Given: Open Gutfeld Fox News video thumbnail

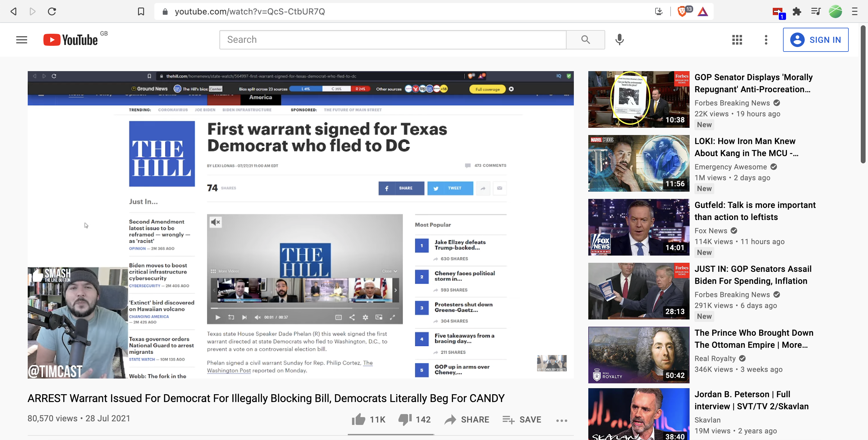Looking at the screenshot, I should (x=639, y=227).
